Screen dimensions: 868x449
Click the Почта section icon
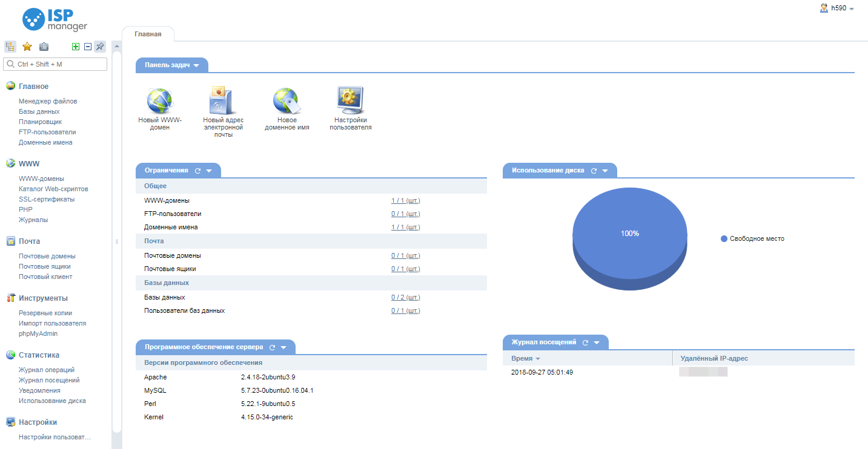(x=10, y=241)
